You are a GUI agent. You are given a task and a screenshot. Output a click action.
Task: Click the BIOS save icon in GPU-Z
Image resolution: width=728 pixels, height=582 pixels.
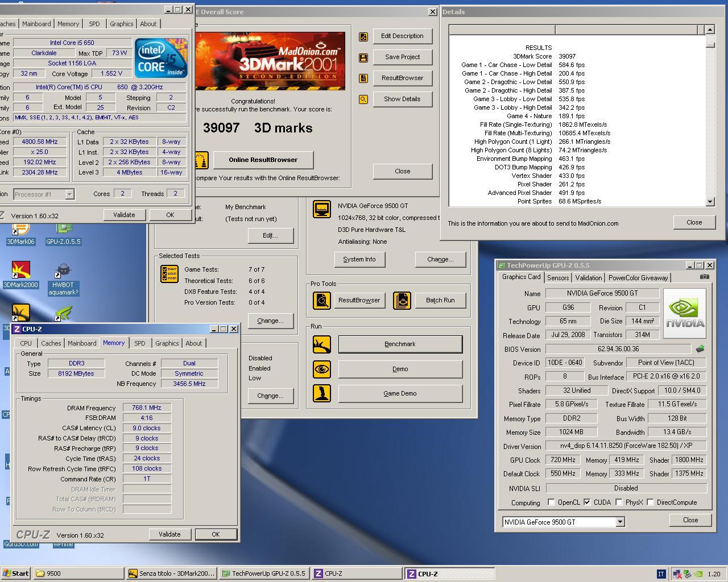click(x=700, y=348)
